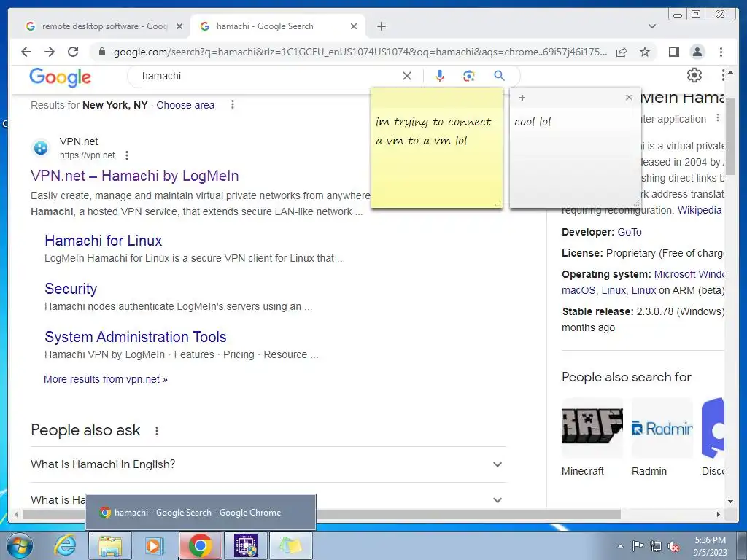Expand 'What is Hamachi in English?' question
The image size is (747, 560).
[x=268, y=464]
